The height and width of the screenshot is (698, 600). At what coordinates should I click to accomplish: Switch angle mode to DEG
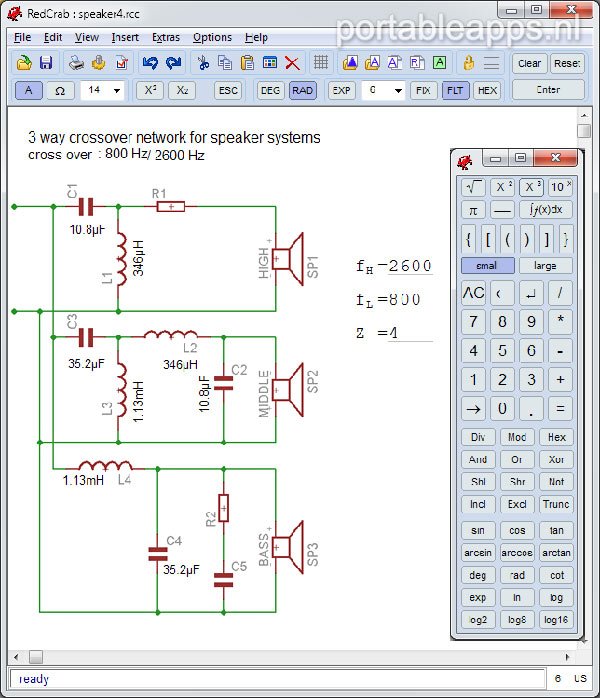pyautogui.click(x=271, y=90)
